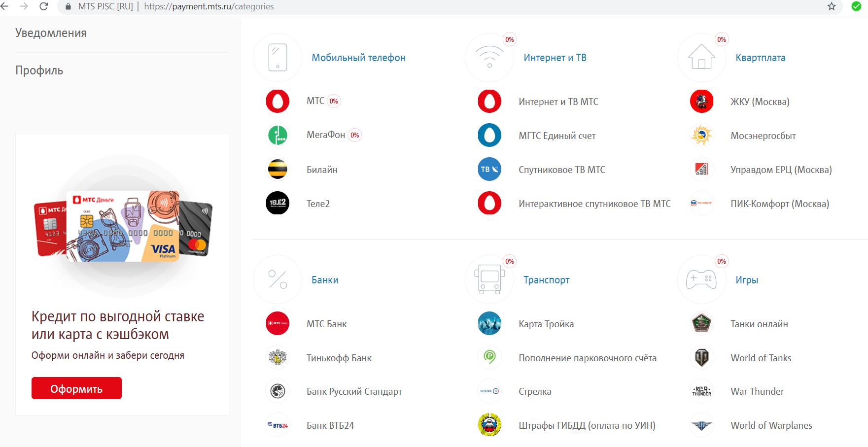Click the bank cards promo image
Image resolution: width=868 pixels, height=447 pixels.
[122, 226]
